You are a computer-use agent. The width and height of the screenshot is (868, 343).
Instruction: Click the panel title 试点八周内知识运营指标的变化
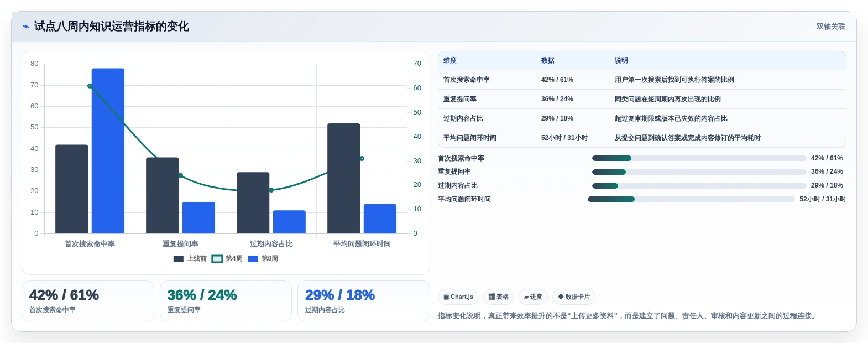click(111, 27)
